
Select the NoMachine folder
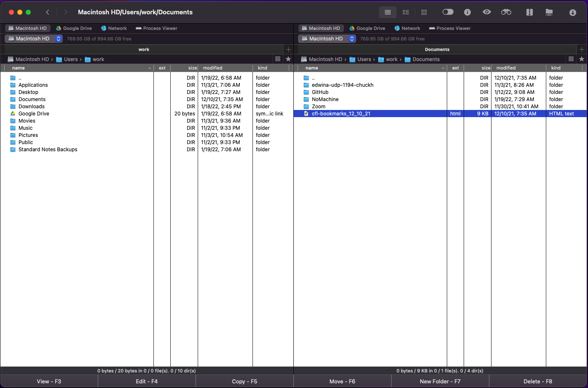coord(440,99)
